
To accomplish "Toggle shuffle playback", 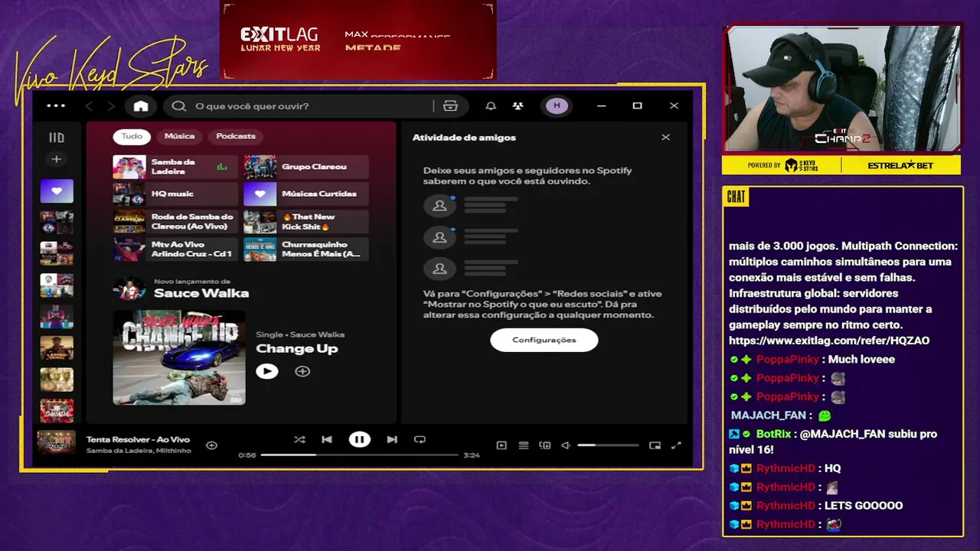I will [299, 439].
